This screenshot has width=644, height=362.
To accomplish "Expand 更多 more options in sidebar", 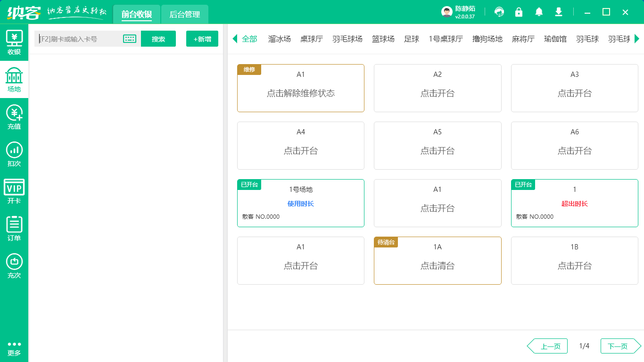I will [x=14, y=348].
